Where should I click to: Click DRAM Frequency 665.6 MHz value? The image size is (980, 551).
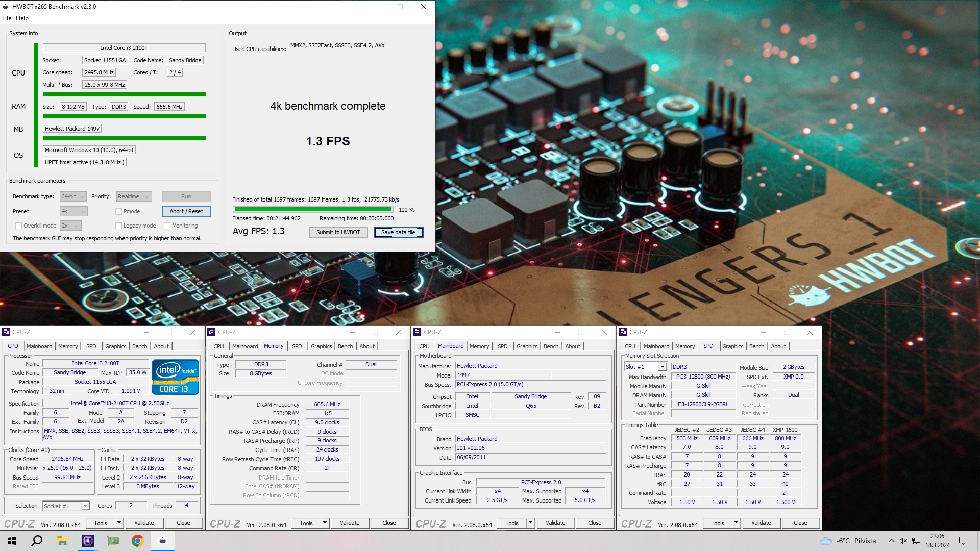pyautogui.click(x=327, y=404)
